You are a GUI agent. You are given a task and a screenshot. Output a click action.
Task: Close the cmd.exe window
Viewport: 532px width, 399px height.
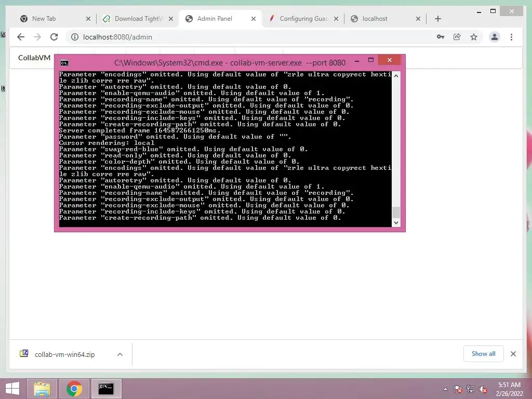point(390,60)
